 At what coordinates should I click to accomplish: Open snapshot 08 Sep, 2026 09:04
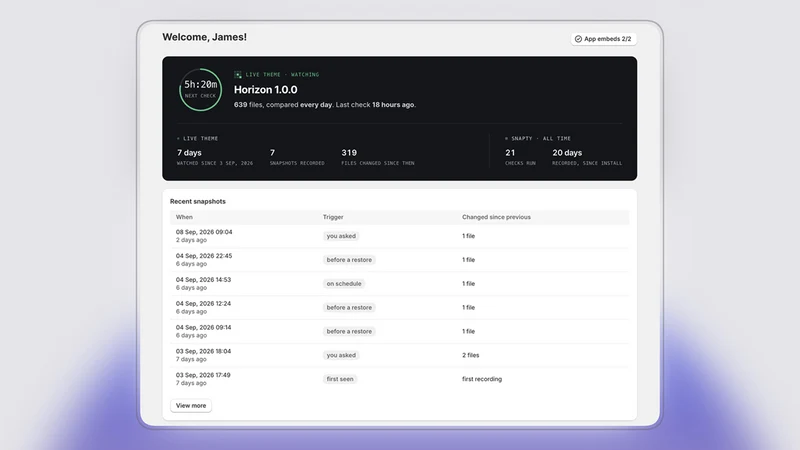(x=399, y=236)
